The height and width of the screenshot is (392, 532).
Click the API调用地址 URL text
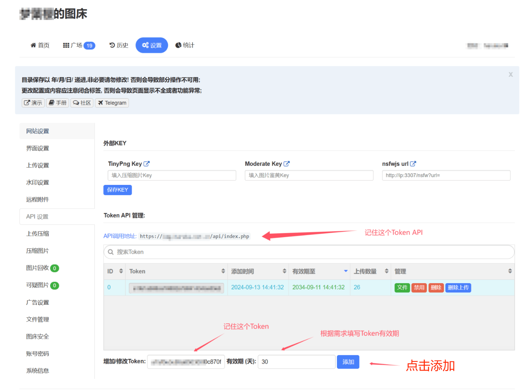194,236
